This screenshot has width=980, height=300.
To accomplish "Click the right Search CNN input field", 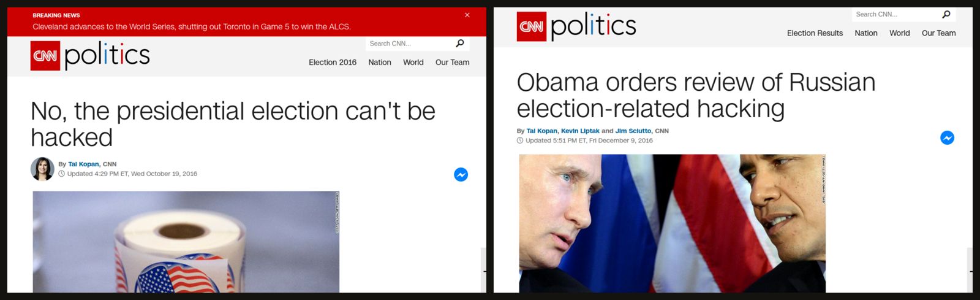I will click(895, 14).
